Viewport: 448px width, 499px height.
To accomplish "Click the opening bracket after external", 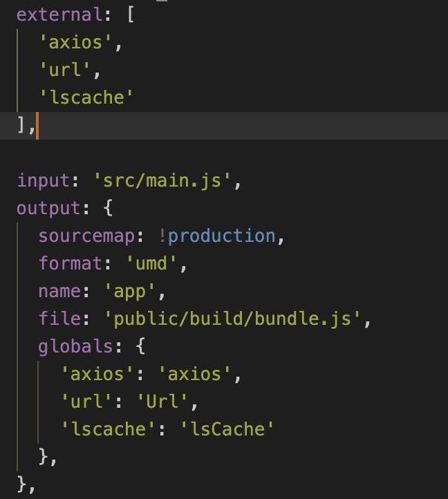I will point(131,15).
